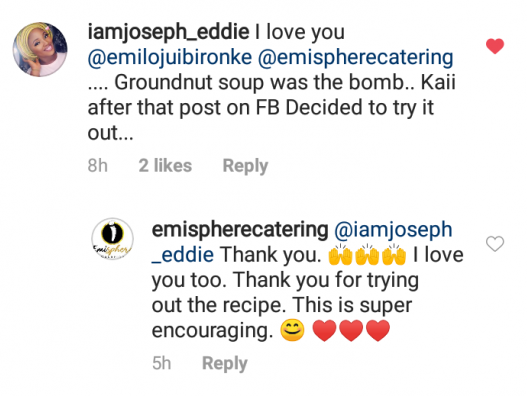Click the Groundnut soup comment text
Screen dimensions: 527x396
pyautogui.click(x=272, y=82)
